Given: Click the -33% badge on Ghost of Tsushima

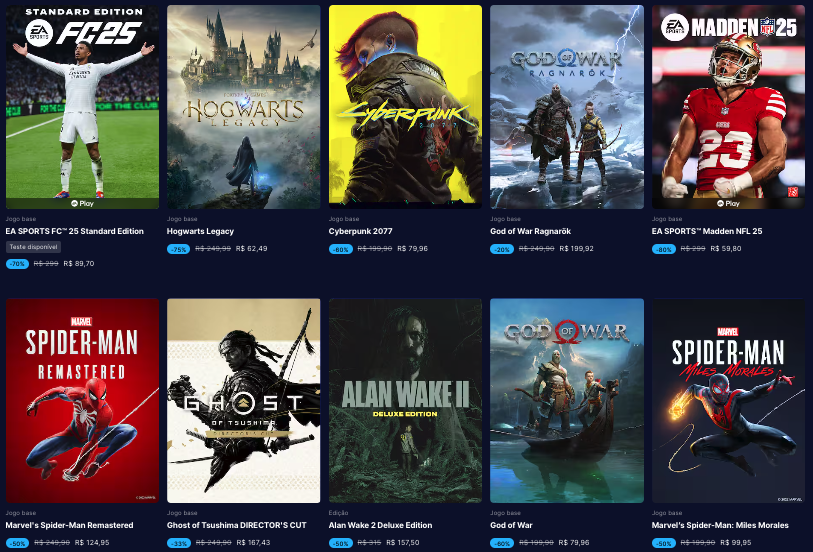Looking at the screenshot, I should pyautogui.click(x=178, y=543).
